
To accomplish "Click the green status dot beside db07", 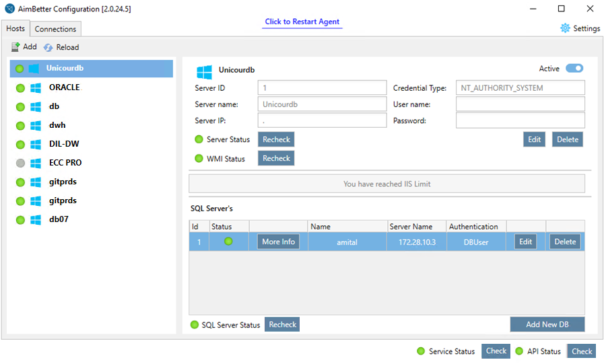I will pos(20,220).
